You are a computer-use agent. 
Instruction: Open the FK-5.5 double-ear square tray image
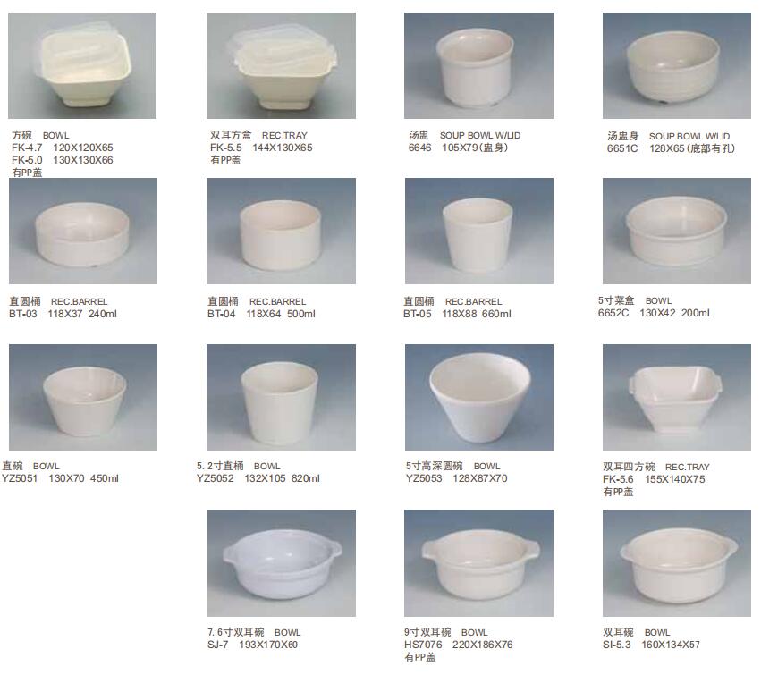point(281,65)
